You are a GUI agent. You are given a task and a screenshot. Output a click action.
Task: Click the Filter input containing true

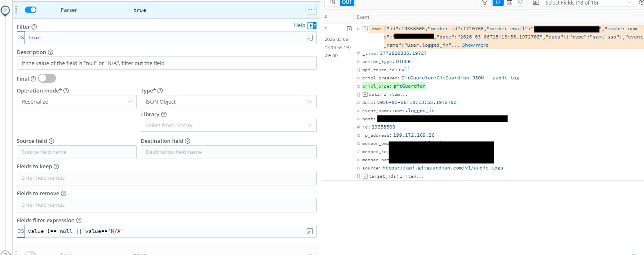pyautogui.click(x=167, y=38)
